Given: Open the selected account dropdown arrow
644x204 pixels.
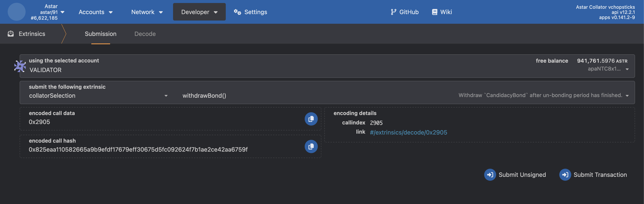Looking at the screenshot, I should (627, 69).
